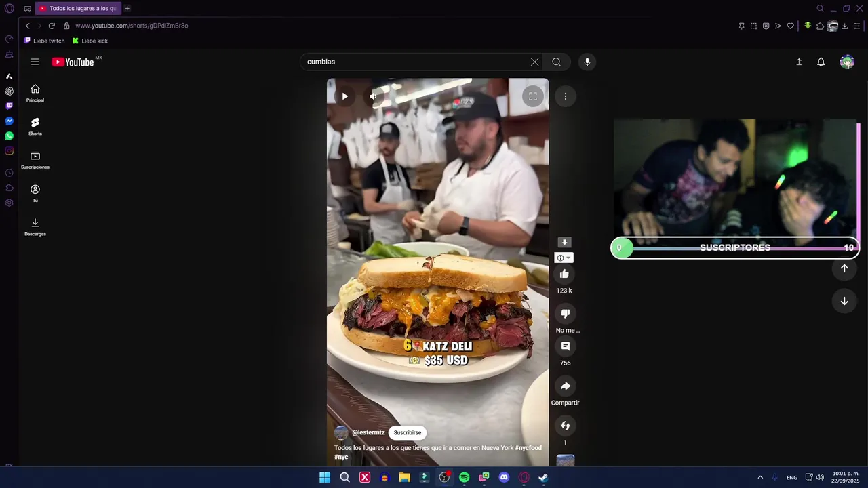Open the sound thumbnail below Remix
868x488 pixels.
[x=565, y=461]
